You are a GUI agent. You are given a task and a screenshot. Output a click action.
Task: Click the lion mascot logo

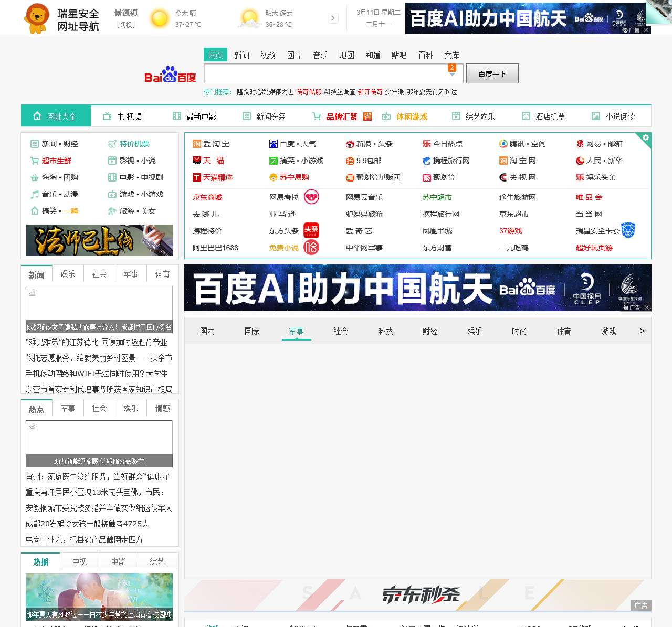[37, 18]
